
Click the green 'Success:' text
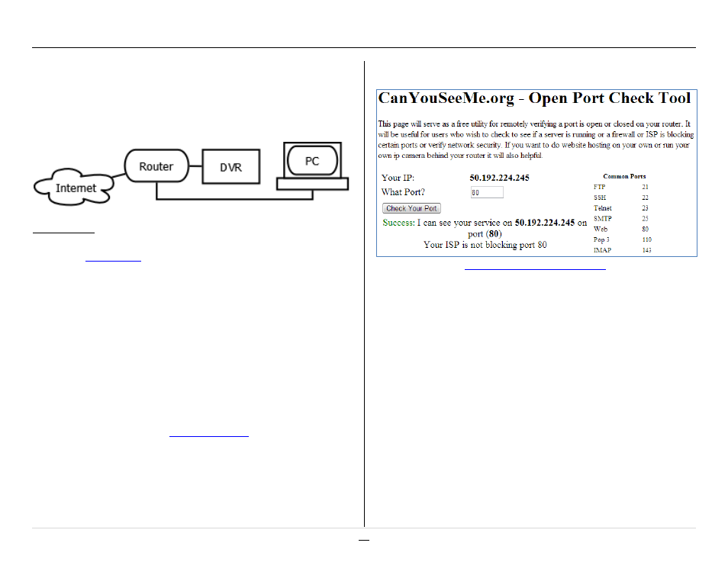click(398, 223)
